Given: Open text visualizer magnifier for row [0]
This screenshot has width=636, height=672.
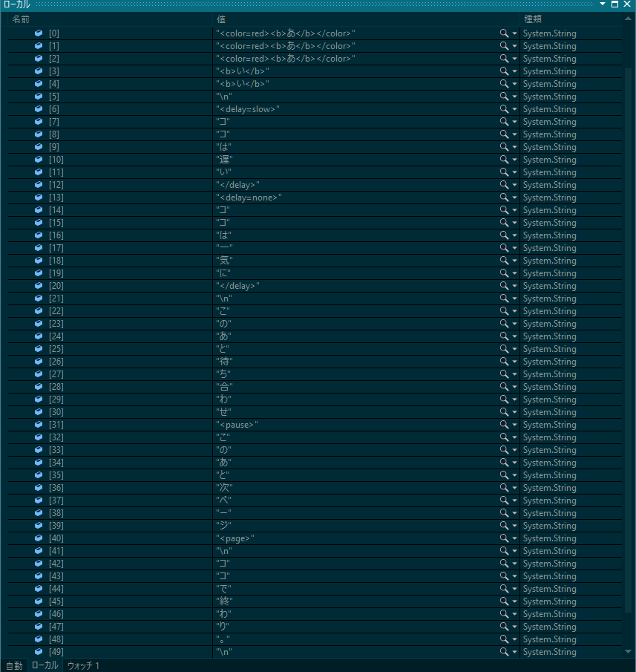Looking at the screenshot, I should (504, 33).
